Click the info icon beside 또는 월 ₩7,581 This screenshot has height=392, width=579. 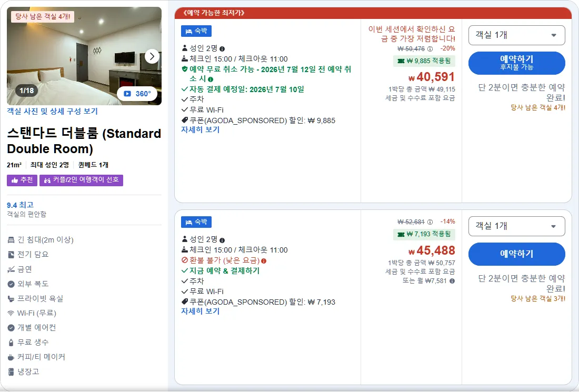click(x=452, y=281)
